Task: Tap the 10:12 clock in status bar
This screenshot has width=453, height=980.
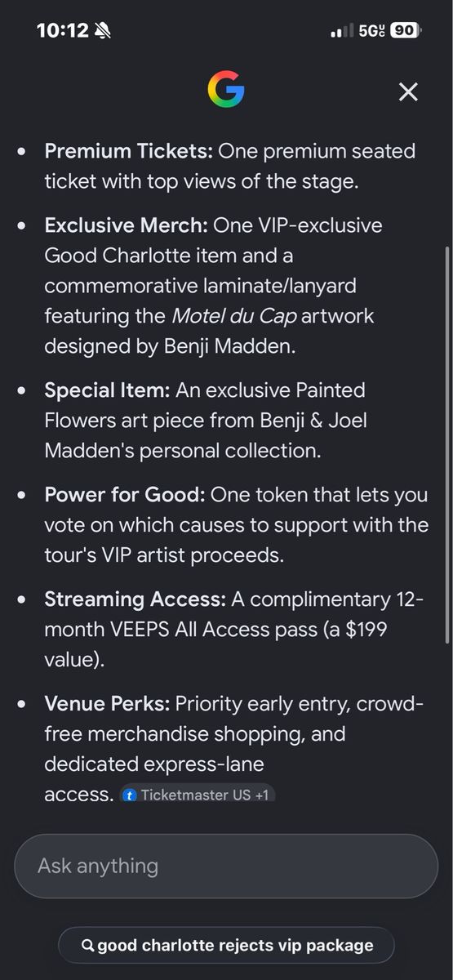Action: click(62, 30)
